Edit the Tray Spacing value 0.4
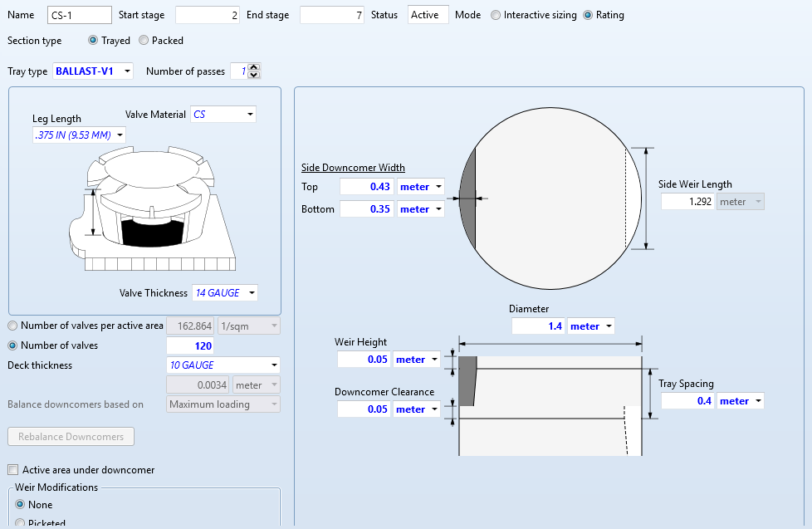812x529 pixels. point(687,401)
